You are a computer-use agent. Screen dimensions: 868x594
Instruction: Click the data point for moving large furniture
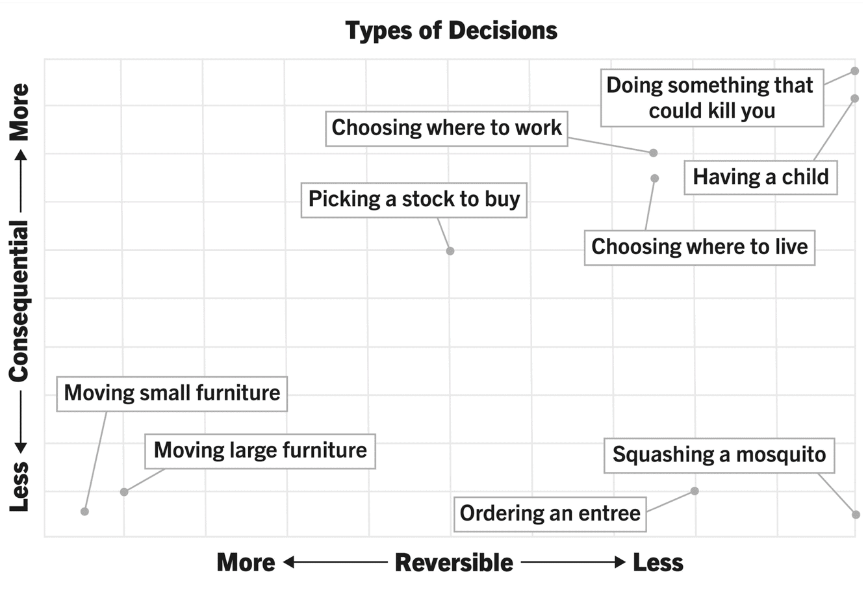coord(124,492)
